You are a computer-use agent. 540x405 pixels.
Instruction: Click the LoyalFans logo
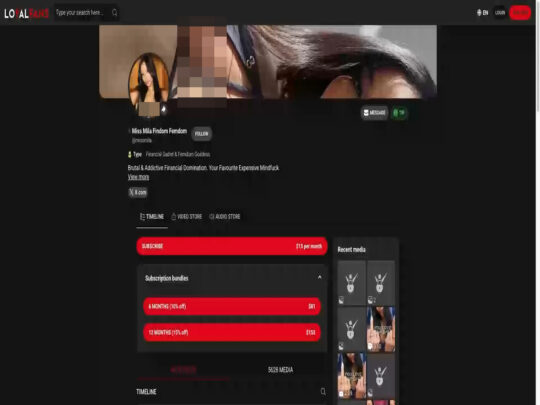[x=26, y=13]
